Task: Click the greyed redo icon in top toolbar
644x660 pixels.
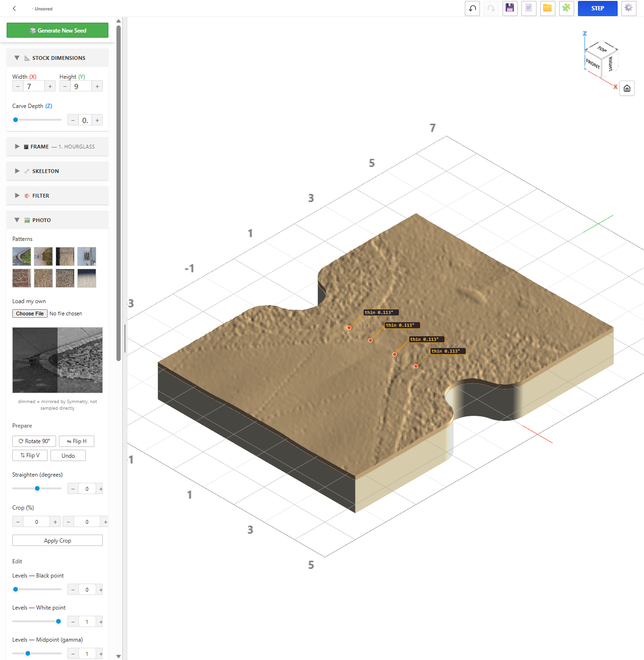Action: click(491, 8)
